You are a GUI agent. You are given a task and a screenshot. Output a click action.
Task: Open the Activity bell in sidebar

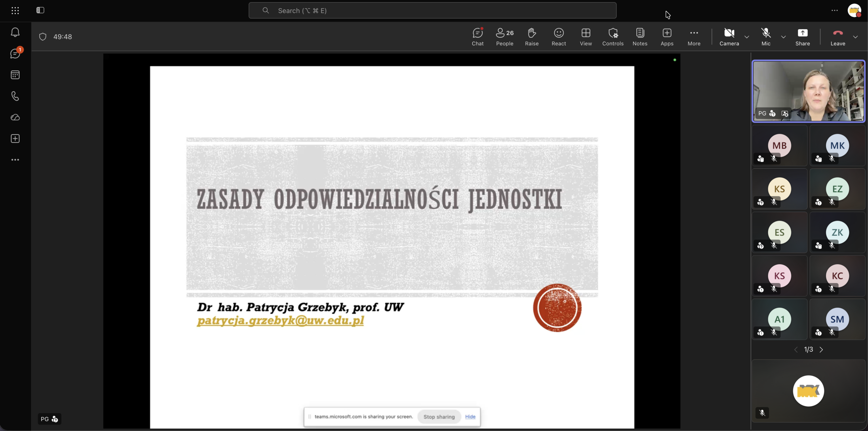(x=15, y=32)
